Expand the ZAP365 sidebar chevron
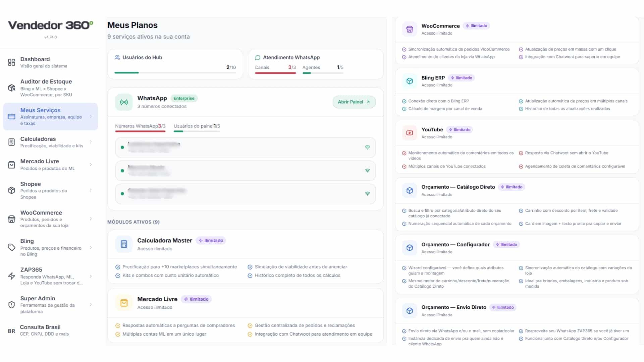The image size is (644, 362). (x=91, y=276)
